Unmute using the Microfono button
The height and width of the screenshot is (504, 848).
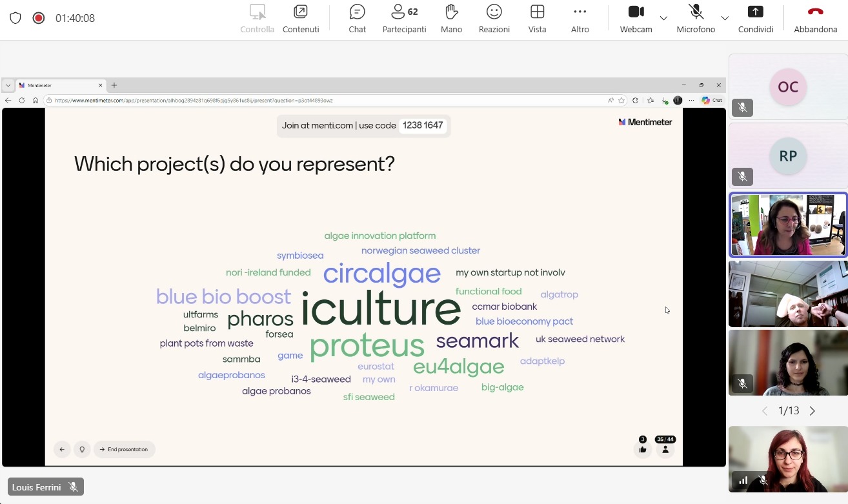(696, 19)
